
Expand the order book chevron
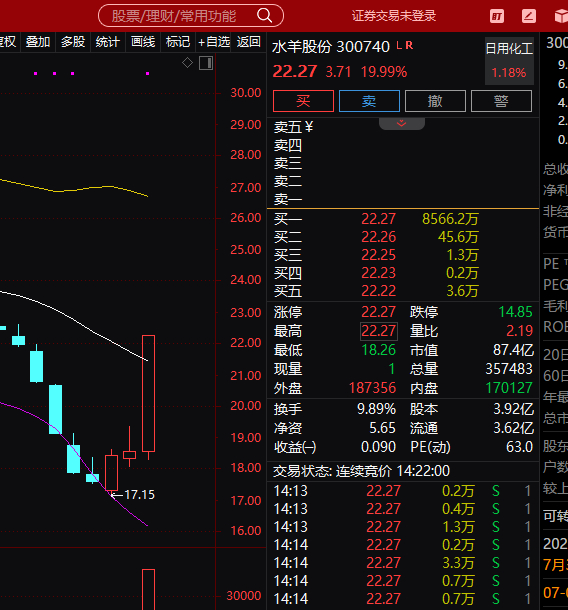pos(401,124)
